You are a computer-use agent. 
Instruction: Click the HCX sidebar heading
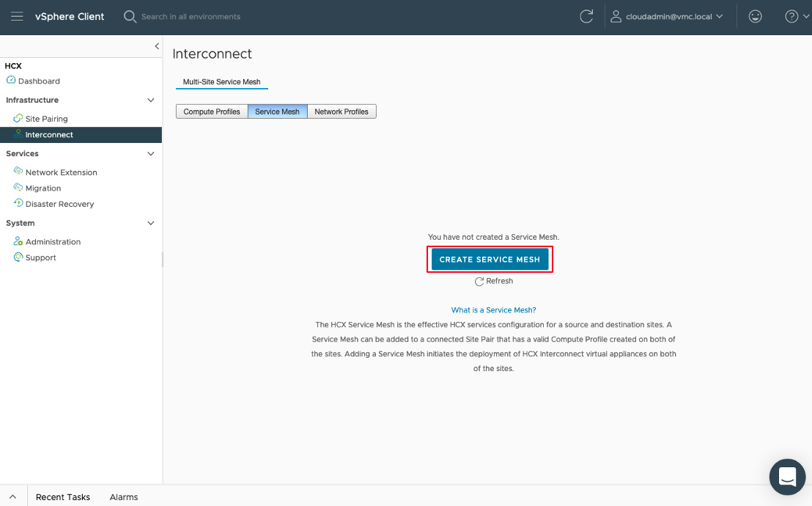click(x=13, y=66)
